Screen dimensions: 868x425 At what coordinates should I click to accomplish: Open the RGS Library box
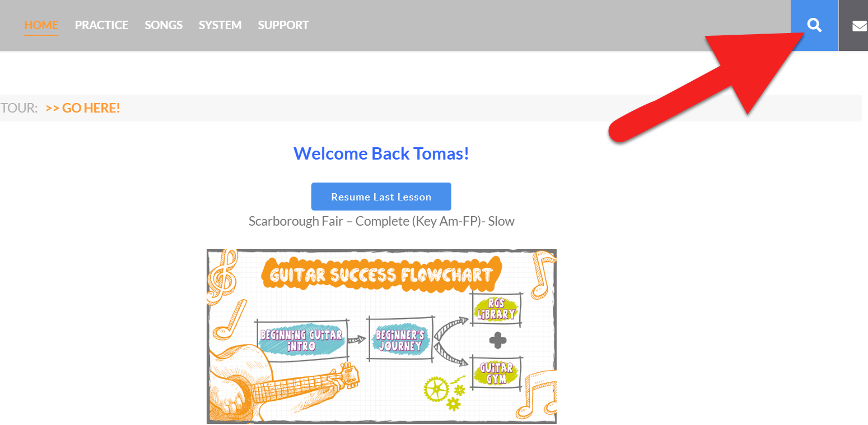[x=496, y=309]
